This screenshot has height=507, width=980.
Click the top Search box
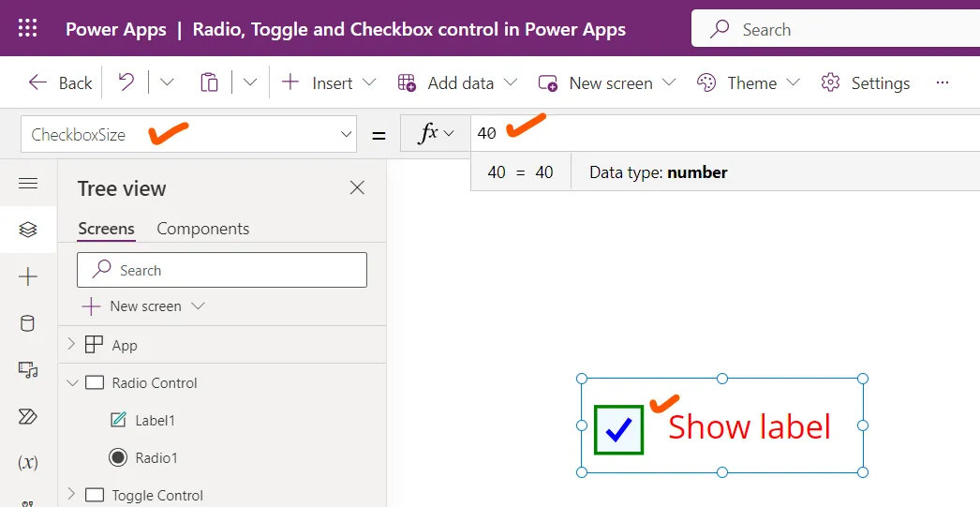pos(836,29)
